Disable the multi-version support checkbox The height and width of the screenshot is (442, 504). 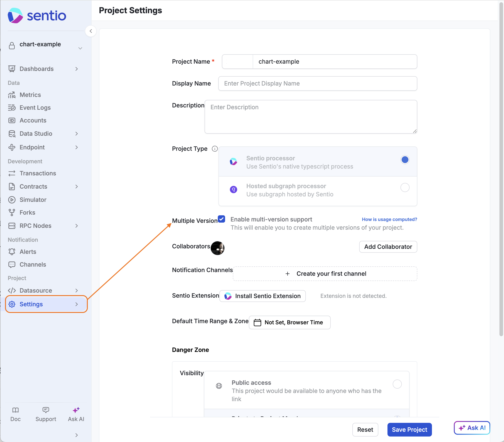tap(221, 219)
